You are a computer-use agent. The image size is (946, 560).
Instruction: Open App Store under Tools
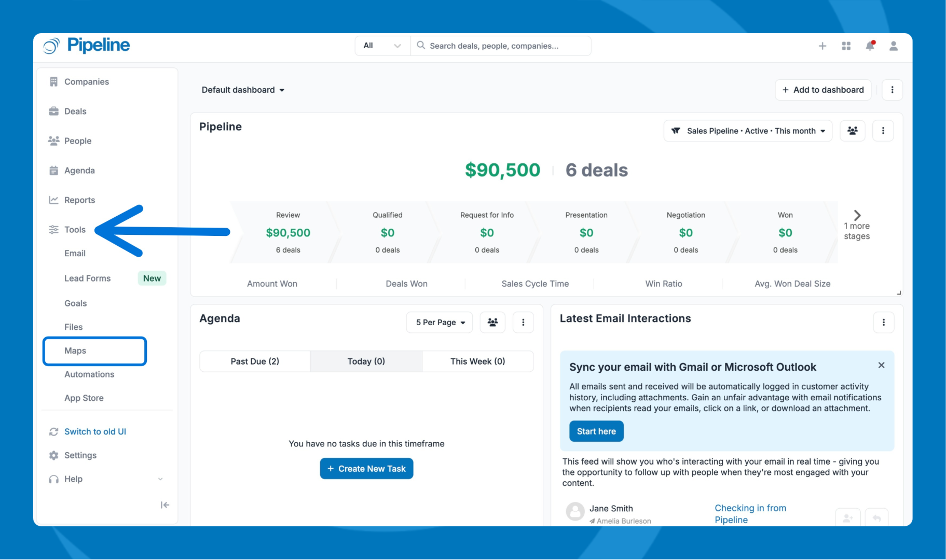tap(84, 398)
